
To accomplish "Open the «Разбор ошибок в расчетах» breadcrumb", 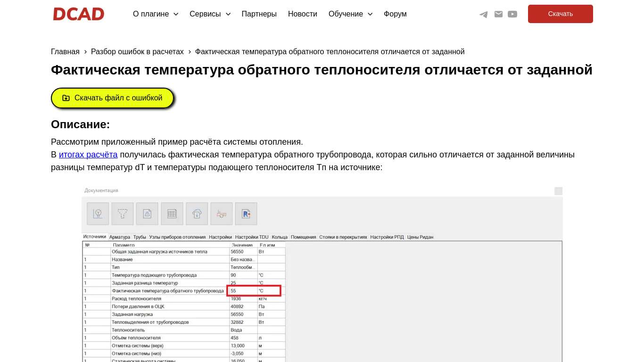I will click(x=137, y=51).
